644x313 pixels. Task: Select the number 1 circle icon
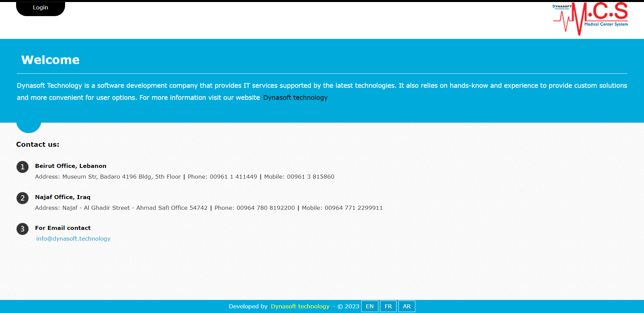(22, 167)
